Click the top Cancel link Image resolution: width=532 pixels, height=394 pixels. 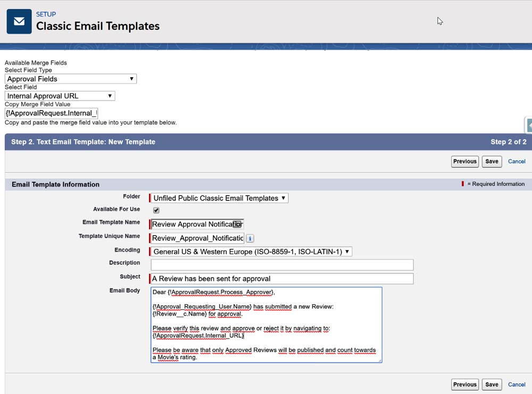(x=517, y=162)
